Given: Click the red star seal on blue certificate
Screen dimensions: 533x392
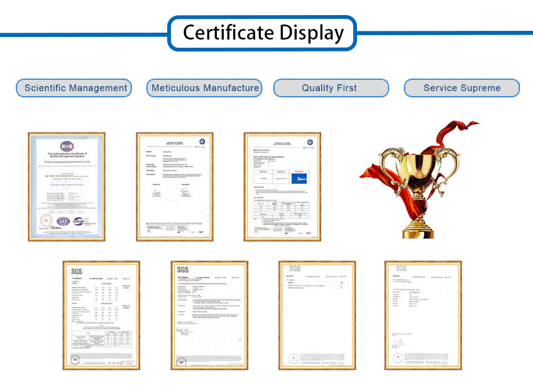Looking at the screenshot, I should click(47, 220).
